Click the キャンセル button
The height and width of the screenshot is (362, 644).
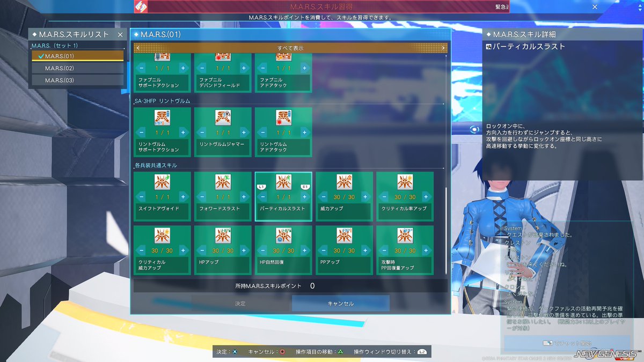click(341, 304)
